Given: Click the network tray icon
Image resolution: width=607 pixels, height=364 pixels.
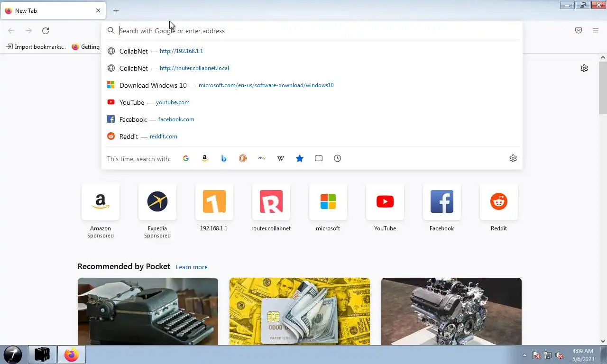Looking at the screenshot, I should coord(548,355).
